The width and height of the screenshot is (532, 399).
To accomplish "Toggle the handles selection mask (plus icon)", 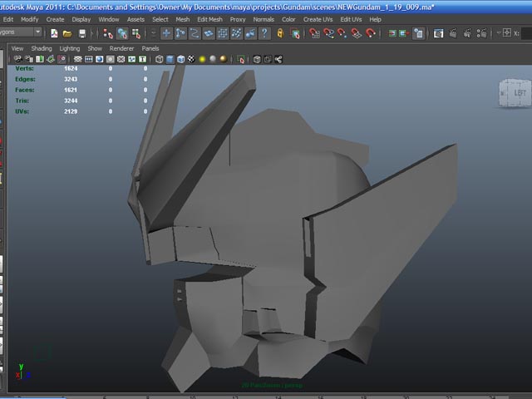I will [x=166, y=33].
